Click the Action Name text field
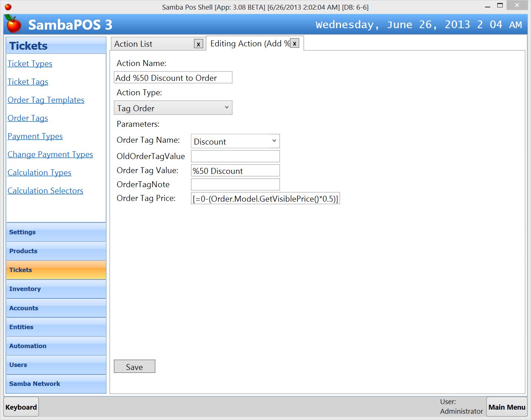The image size is (531, 420). tap(173, 78)
